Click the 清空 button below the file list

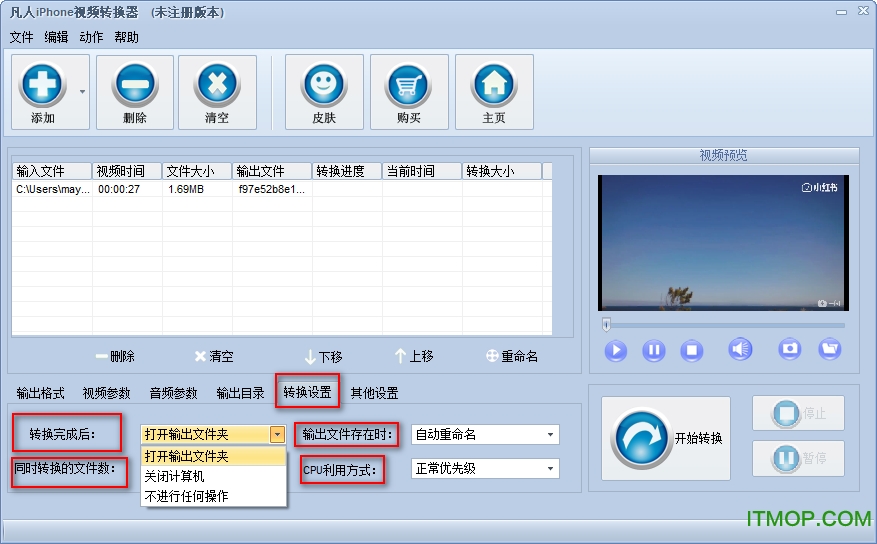click(214, 356)
